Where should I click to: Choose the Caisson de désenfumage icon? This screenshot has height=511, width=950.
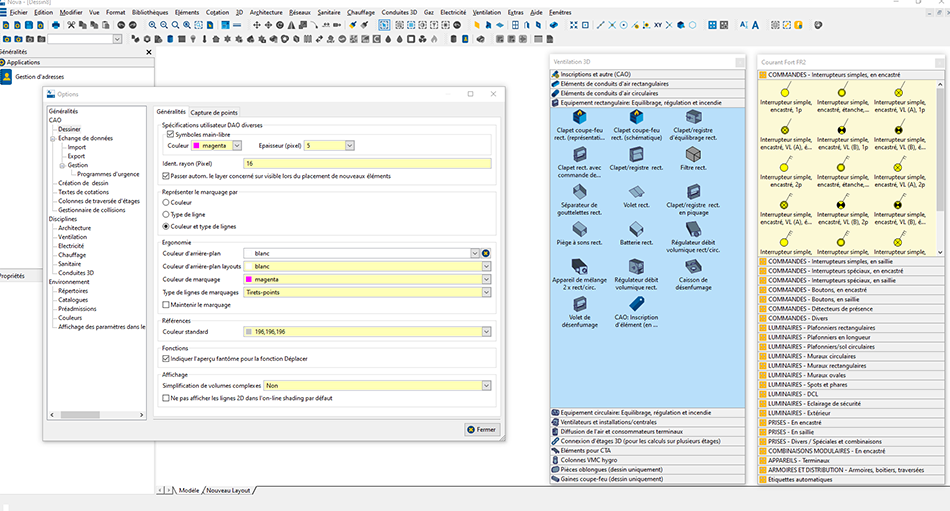[692, 265]
